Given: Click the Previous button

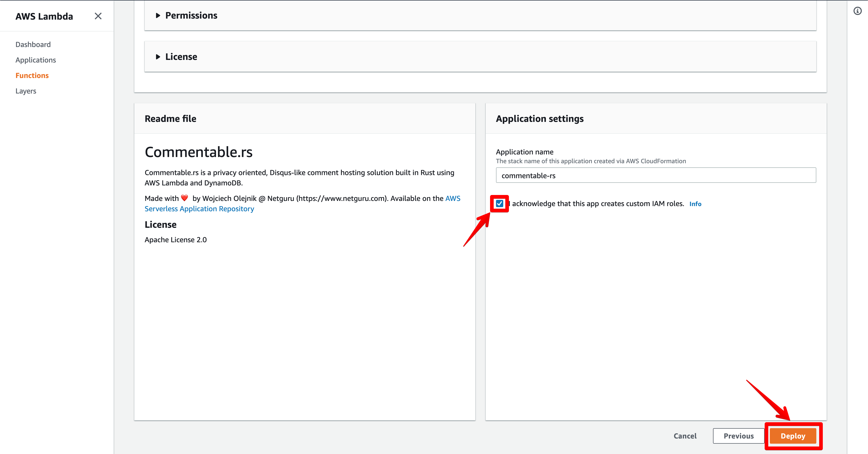Looking at the screenshot, I should pyautogui.click(x=738, y=436).
